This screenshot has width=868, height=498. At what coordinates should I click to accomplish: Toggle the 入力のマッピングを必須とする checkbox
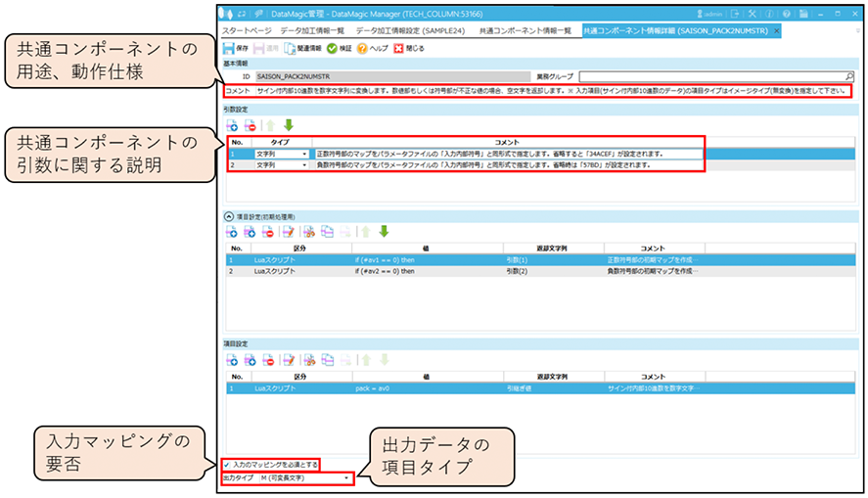(x=227, y=464)
